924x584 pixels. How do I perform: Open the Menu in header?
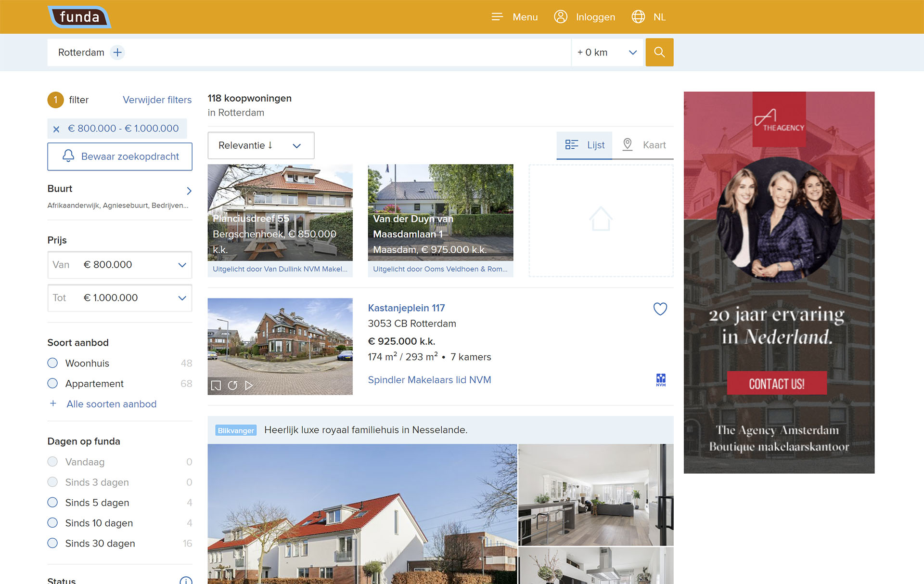(514, 17)
